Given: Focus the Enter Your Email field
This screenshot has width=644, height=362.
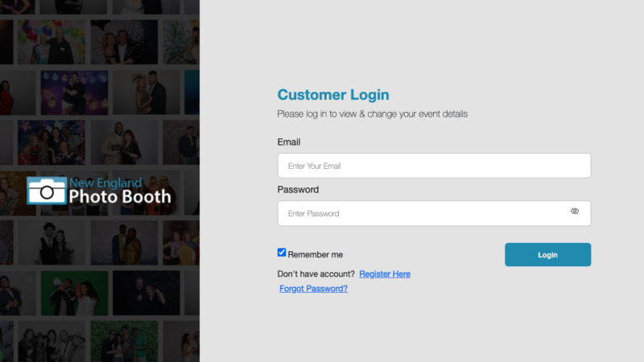Looking at the screenshot, I should 434,166.
